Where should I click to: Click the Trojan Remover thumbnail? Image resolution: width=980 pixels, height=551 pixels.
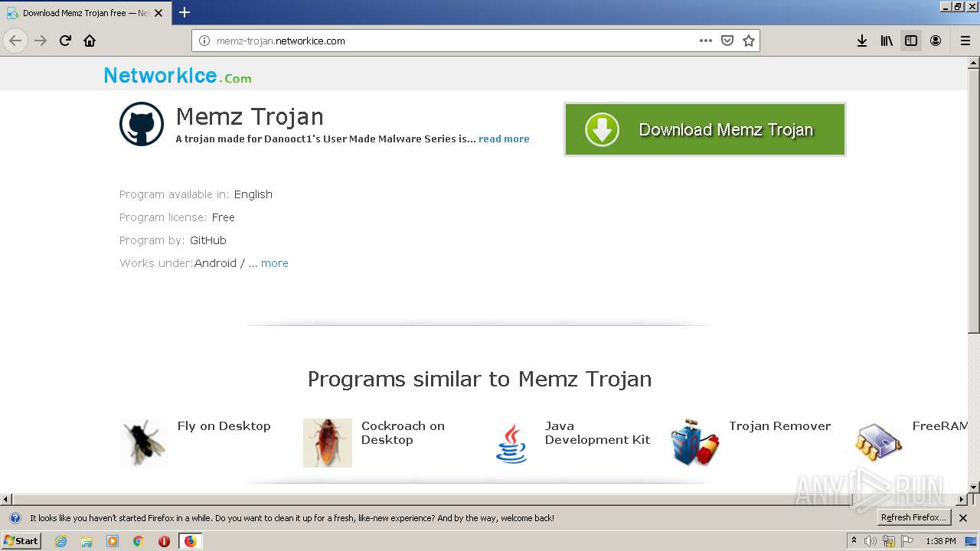[x=695, y=443]
